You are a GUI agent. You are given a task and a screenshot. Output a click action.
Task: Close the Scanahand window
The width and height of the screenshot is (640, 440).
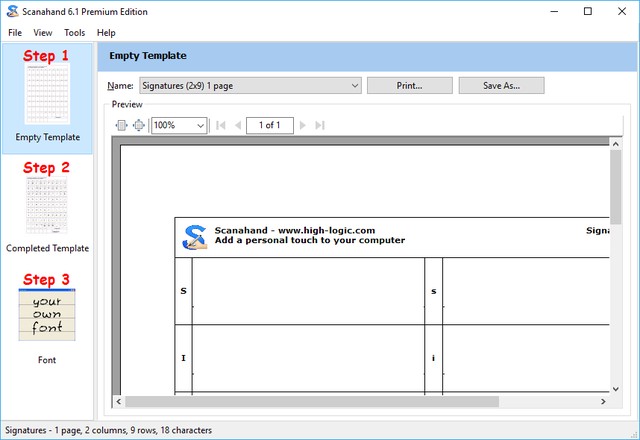pyautogui.click(x=622, y=11)
